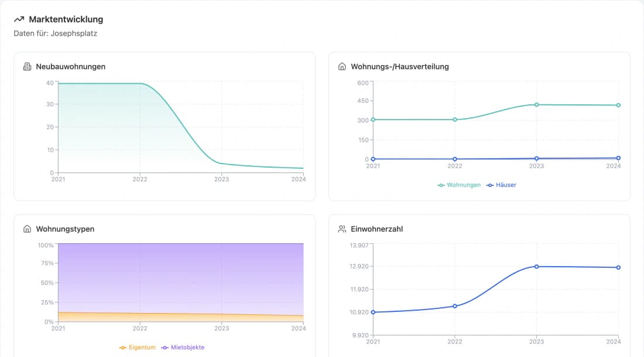
Task: Click the 2023 x-axis label in Wohnungstypen
Action: click(x=221, y=329)
